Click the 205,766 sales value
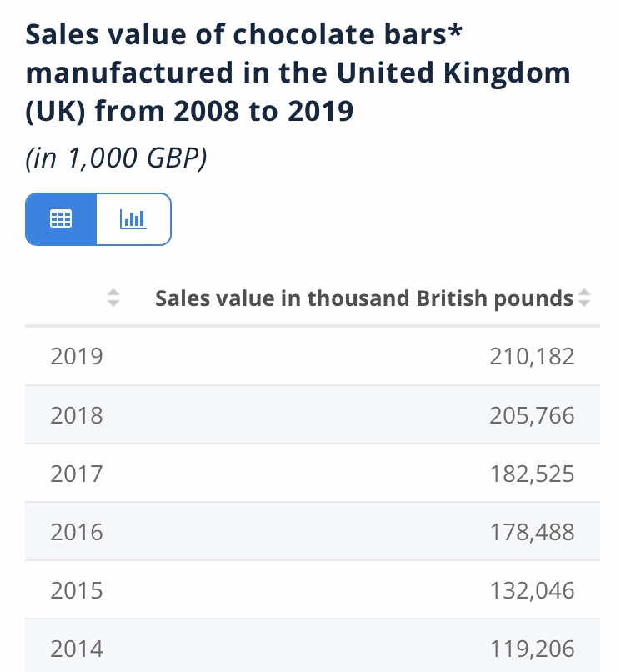Screen dimensions: 621x672 coord(532,415)
